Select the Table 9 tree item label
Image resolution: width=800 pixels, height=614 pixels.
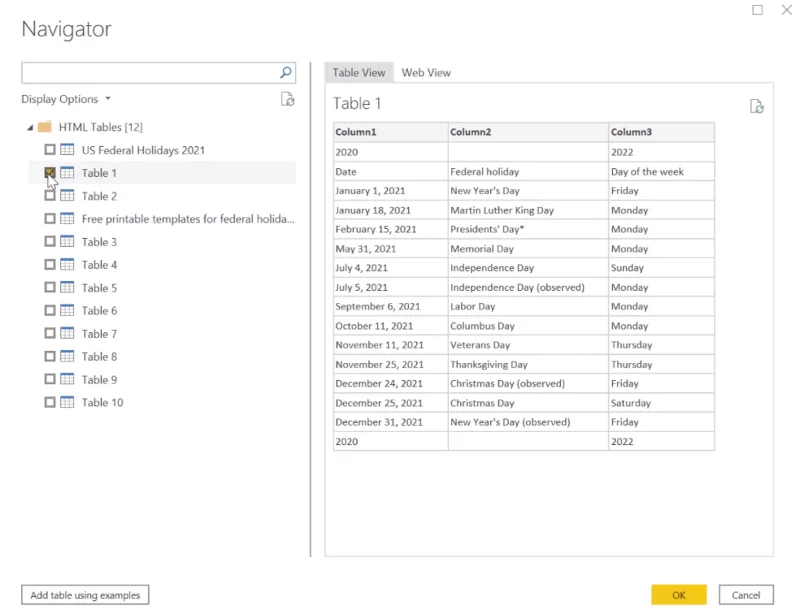coord(99,380)
